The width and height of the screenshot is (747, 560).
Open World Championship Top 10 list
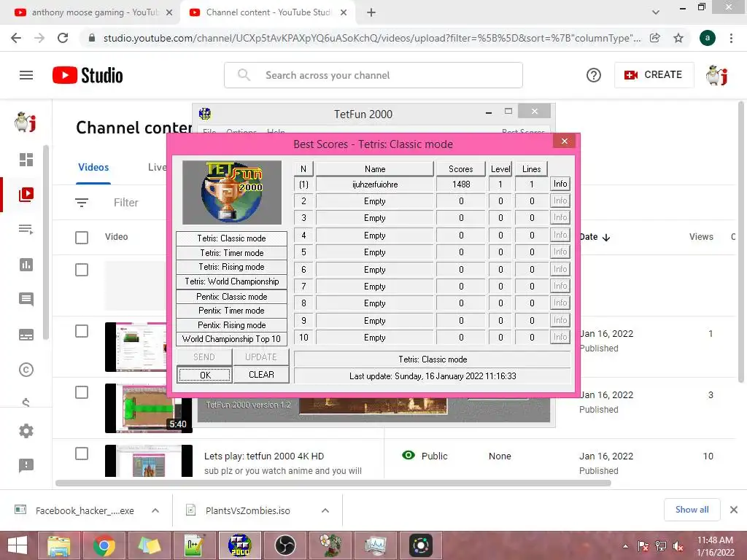pos(231,339)
